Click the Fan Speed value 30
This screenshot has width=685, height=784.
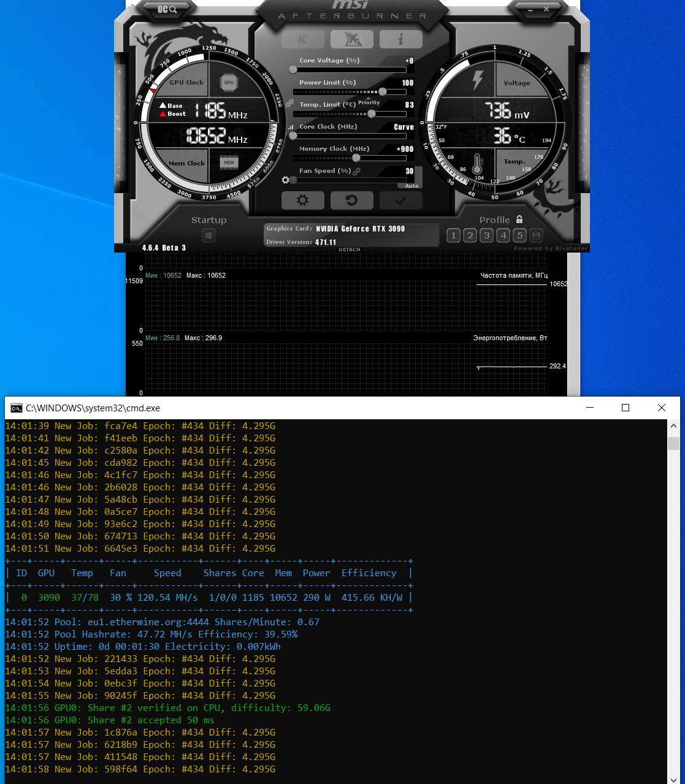(410, 171)
